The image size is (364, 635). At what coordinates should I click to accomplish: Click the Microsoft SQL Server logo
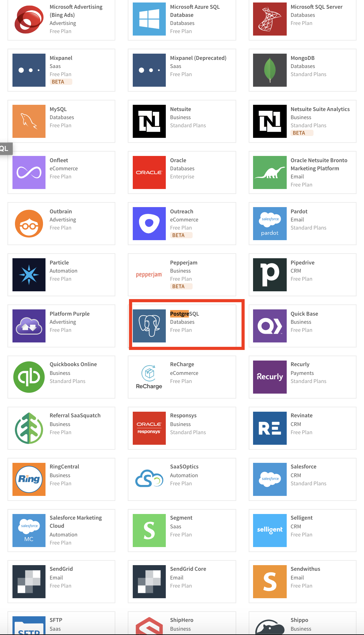(x=270, y=19)
